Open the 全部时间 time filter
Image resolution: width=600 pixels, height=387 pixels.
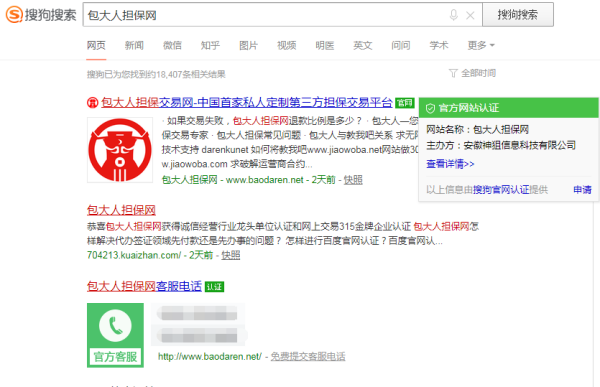tap(479, 73)
